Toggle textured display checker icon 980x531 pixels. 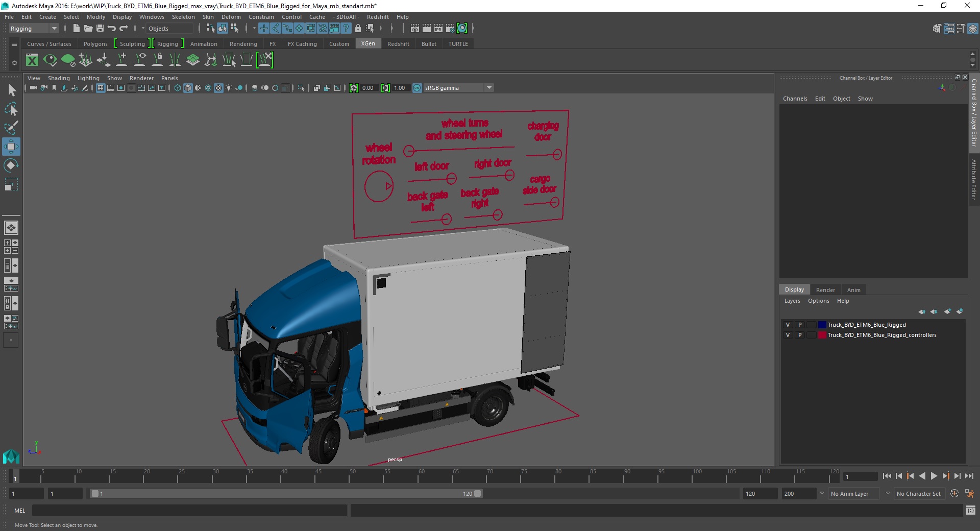(218, 88)
